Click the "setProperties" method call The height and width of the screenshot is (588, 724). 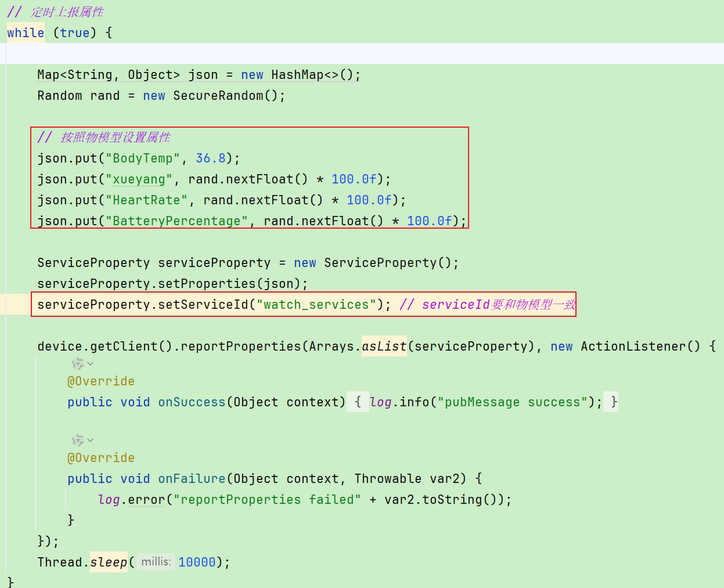[x=207, y=284]
